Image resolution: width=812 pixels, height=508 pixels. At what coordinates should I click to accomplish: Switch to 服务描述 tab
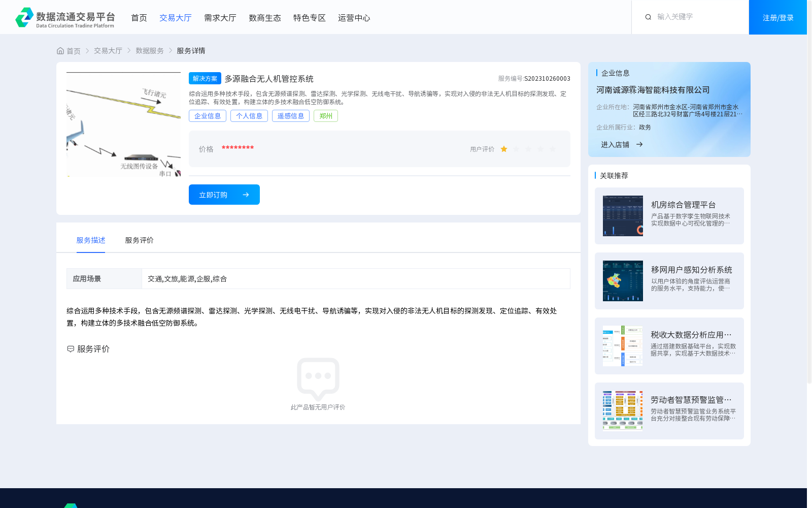pos(91,240)
